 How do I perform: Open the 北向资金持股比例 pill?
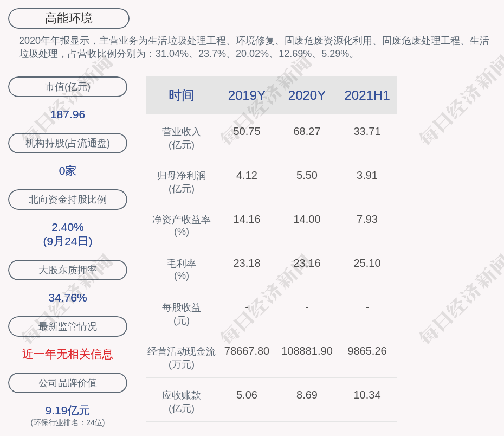(x=68, y=200)
